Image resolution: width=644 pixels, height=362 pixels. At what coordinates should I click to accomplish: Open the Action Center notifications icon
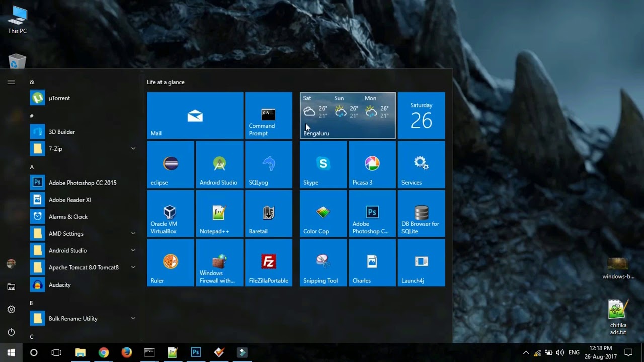point(628,352)
